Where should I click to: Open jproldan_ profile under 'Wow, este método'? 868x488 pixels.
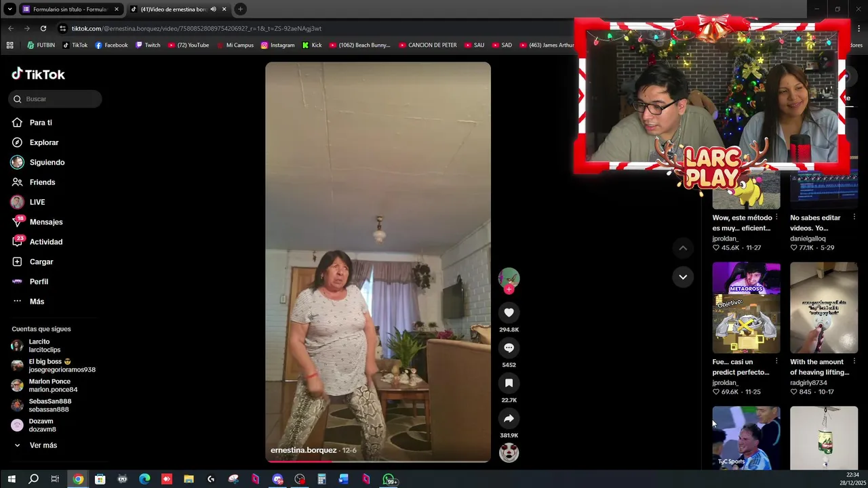tap(725, 239)
